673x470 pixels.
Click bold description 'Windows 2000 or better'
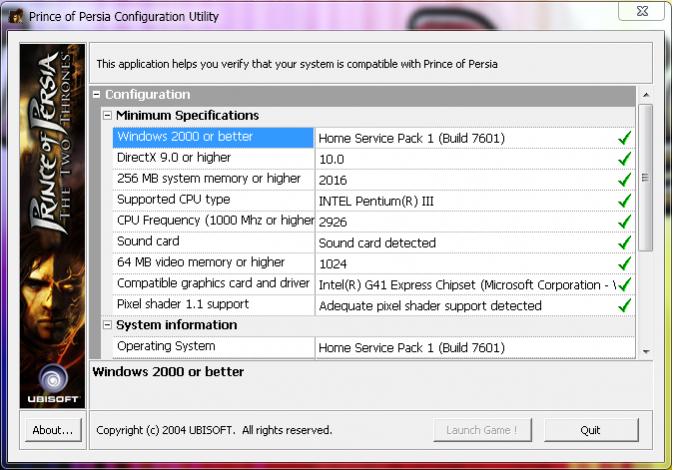tap(168, 372)
